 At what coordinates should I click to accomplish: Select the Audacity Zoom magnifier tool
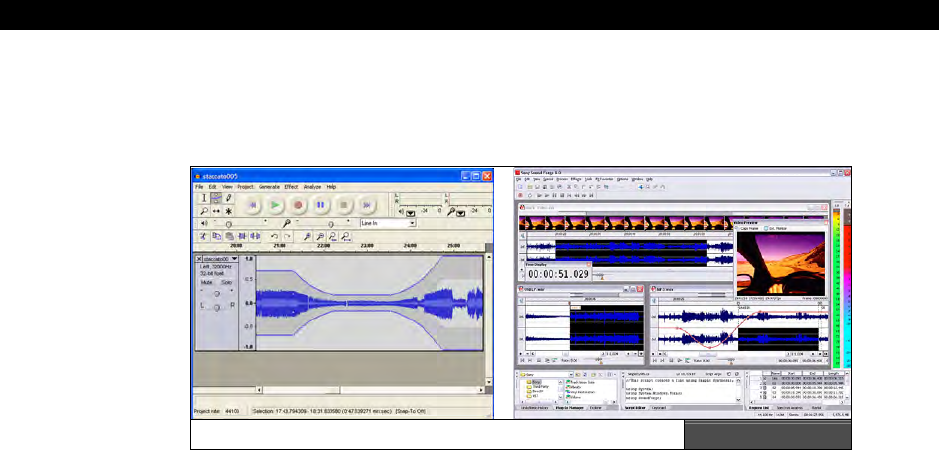click(204, 210)
